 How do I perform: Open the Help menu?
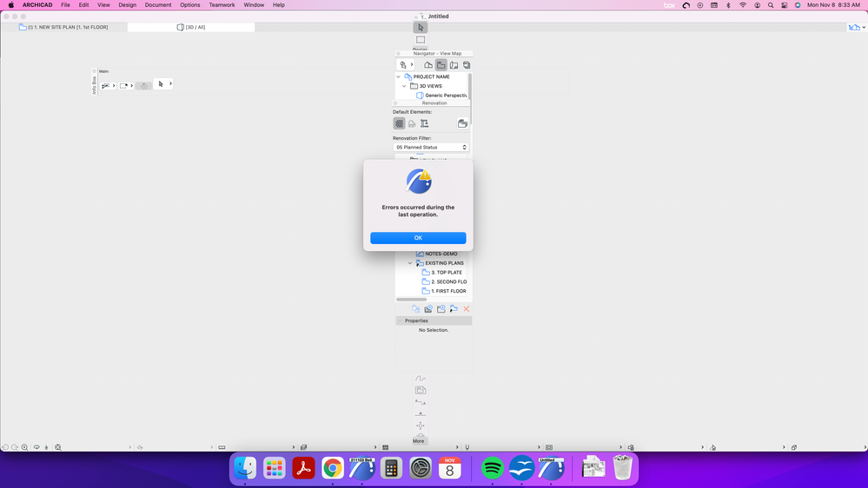[x=278, y=5]
